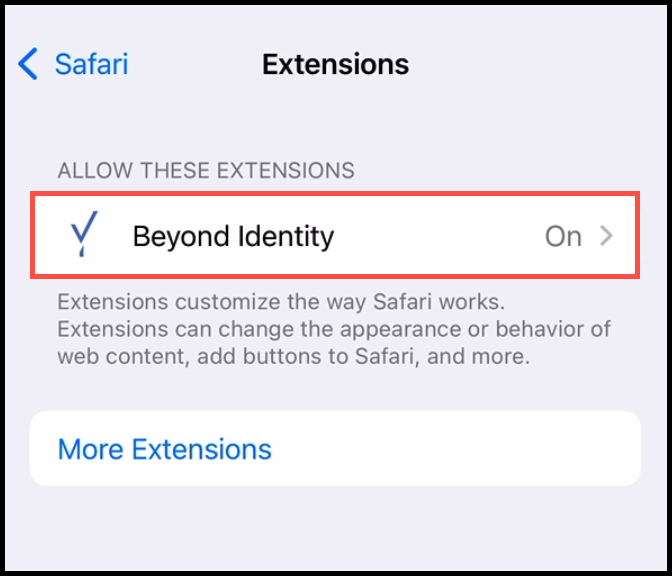Tap the word More in More Extensions
Viewport: 672px width, 576px height.
(x=90, y=449)
